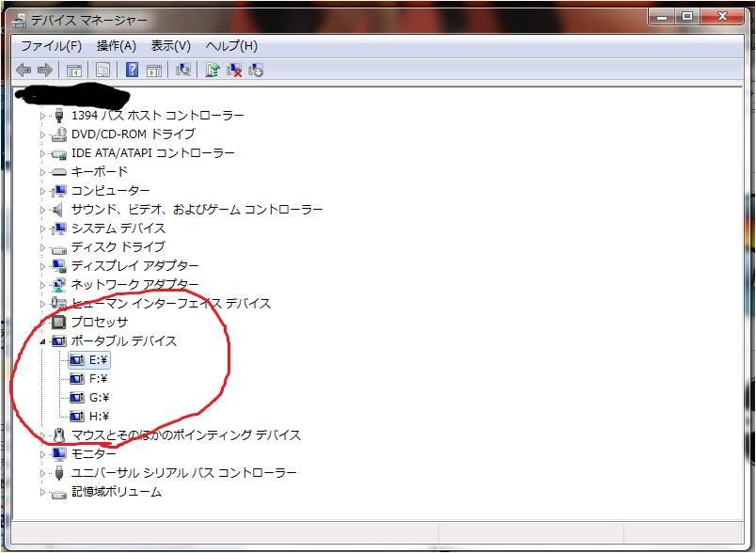Expand the ディスク ドライブ node arrow
This screenshot has height=553, width=756.
(x=42, y=247)
